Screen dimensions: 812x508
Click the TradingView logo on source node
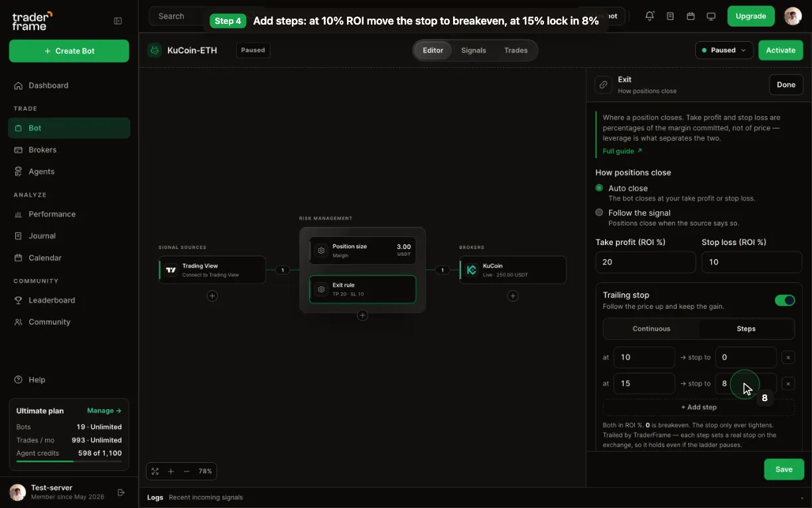coord(171,270)
